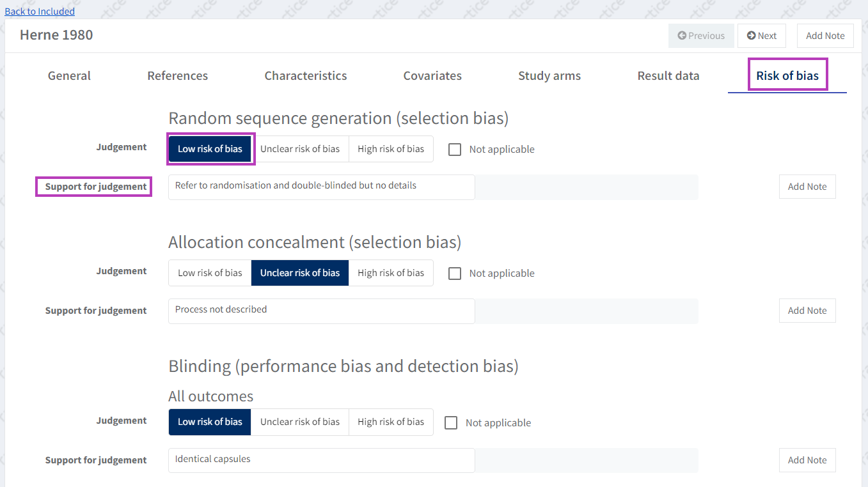Switch to the Characteristics tab

tap(306, 75)
